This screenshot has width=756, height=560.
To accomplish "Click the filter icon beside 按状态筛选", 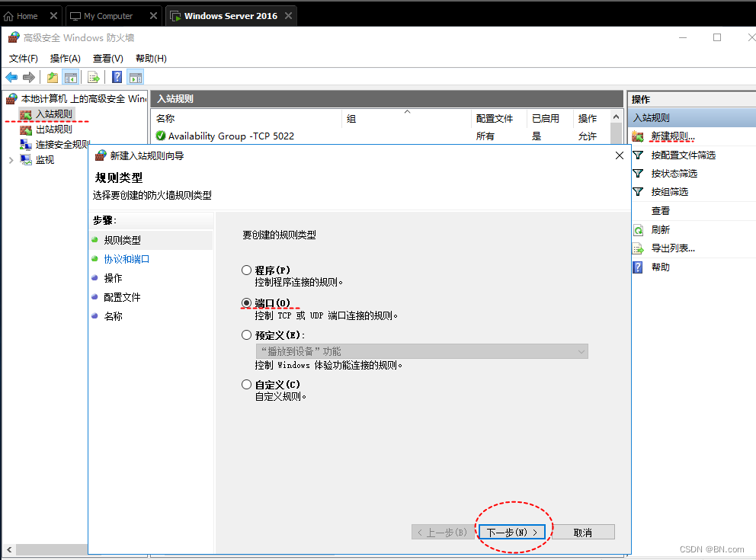I will pos(638,174).
